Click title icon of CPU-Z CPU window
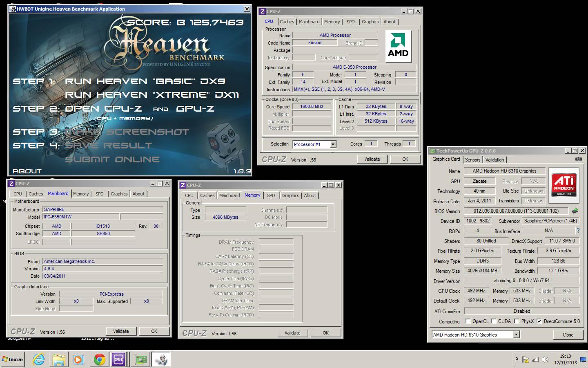588x368 pixels. click(x=263, y=11)
